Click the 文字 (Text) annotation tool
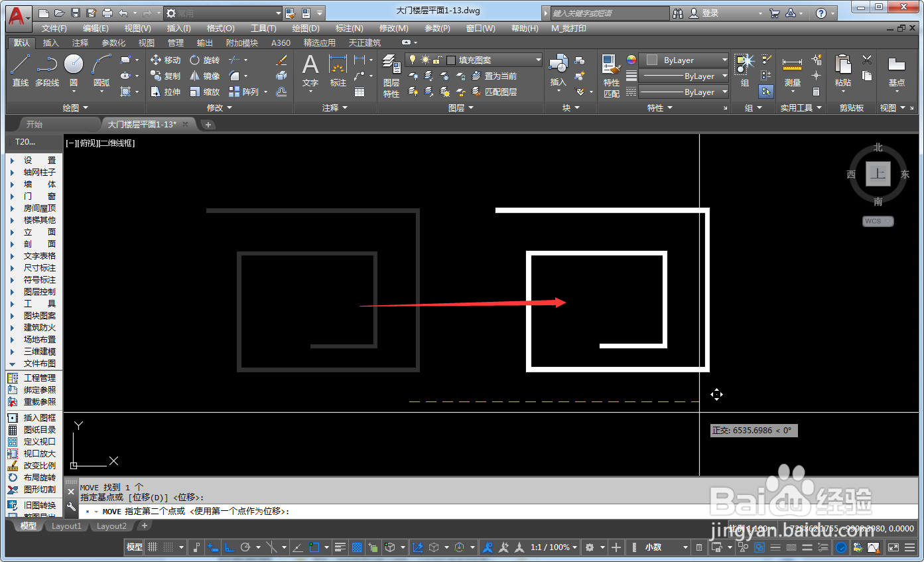Screen dimensions: 924x562 coord(310,70)
